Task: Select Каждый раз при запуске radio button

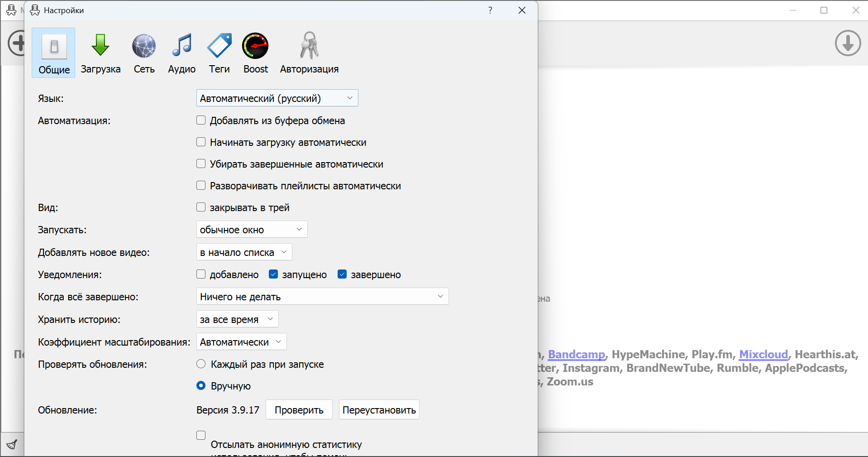Action: [x=201, y=364]
